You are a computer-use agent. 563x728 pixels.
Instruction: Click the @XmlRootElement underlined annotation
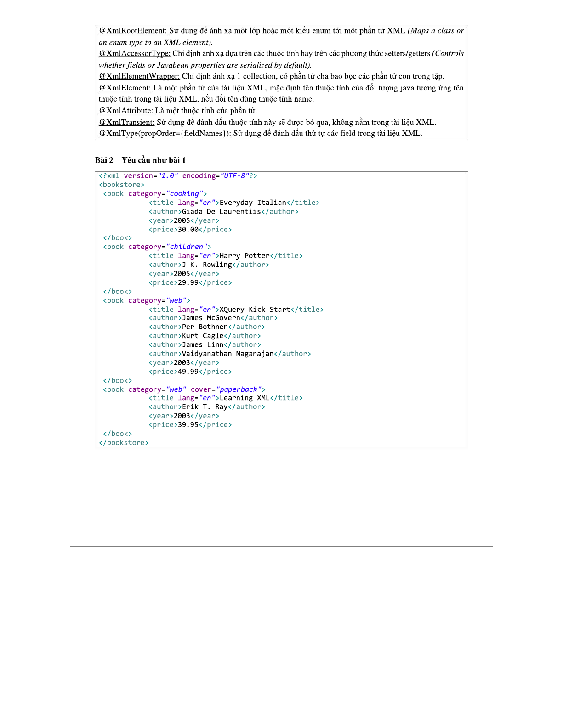click(x=133, y=31)
